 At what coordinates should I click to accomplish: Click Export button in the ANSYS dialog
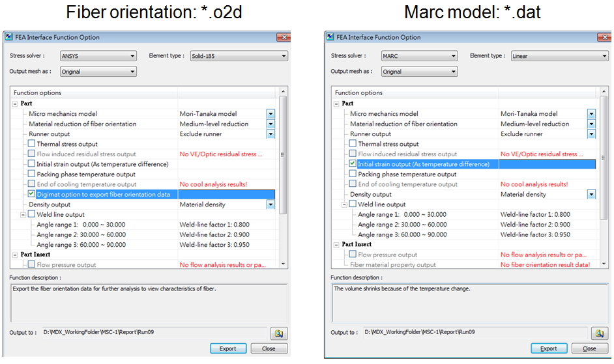click(x=227, y=348)
